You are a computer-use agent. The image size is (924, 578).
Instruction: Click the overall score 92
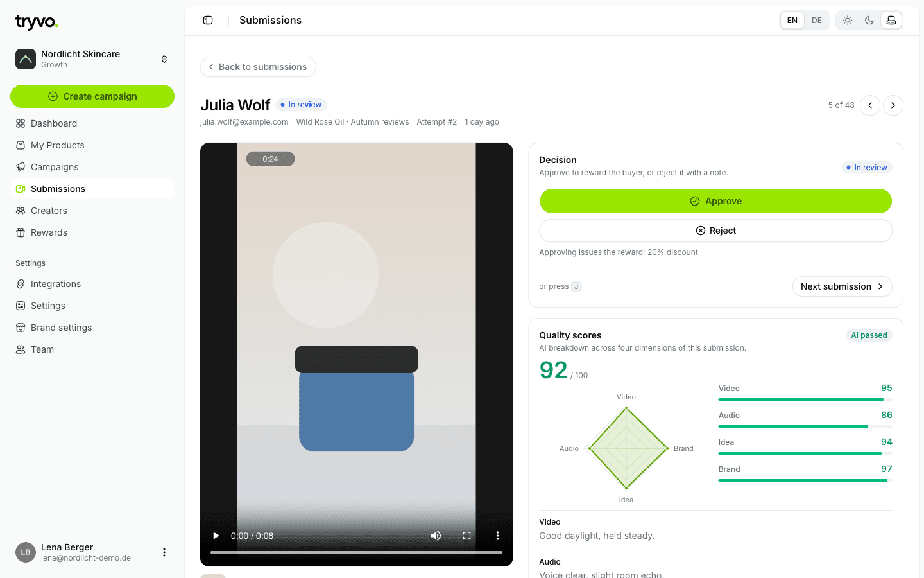point(553,371)
